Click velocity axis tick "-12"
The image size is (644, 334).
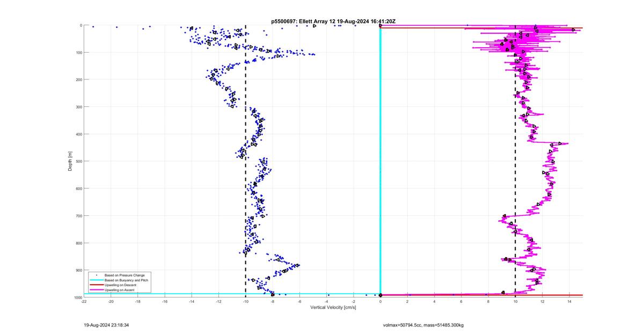click(219, 302)
